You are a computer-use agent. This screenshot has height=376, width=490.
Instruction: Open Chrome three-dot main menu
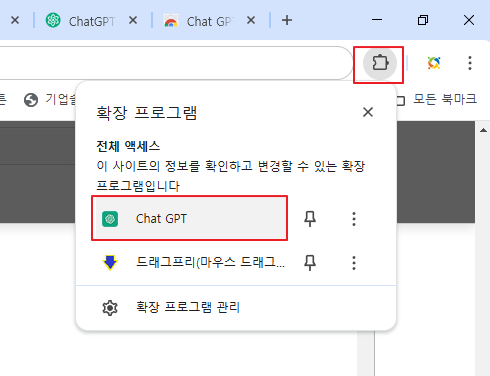click(x=470, y=63)
